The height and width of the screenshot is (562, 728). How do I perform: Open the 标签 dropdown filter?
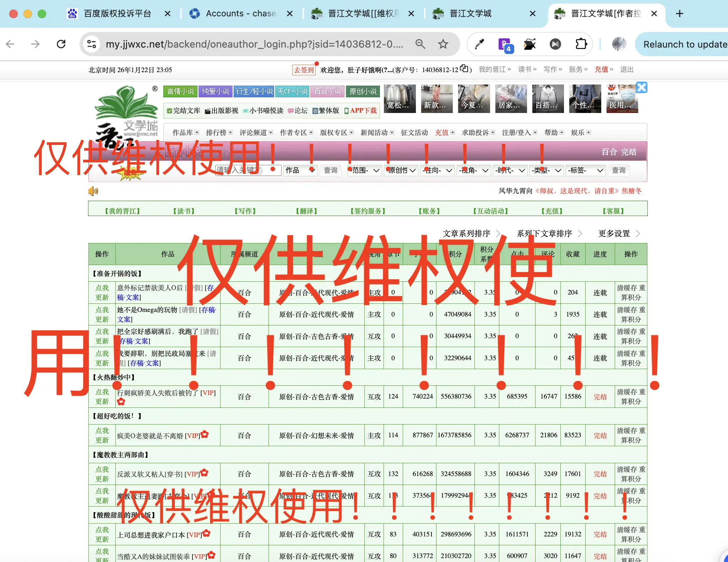[585, 171]
